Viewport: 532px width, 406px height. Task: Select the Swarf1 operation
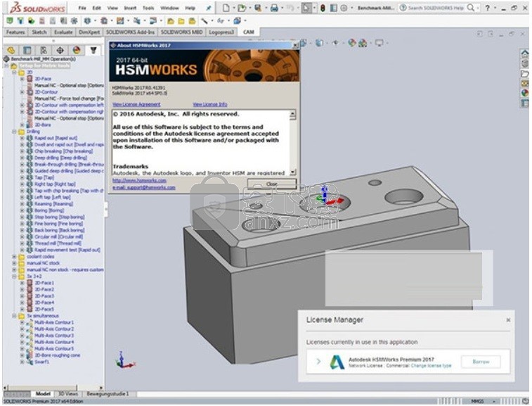pos(41,362)
